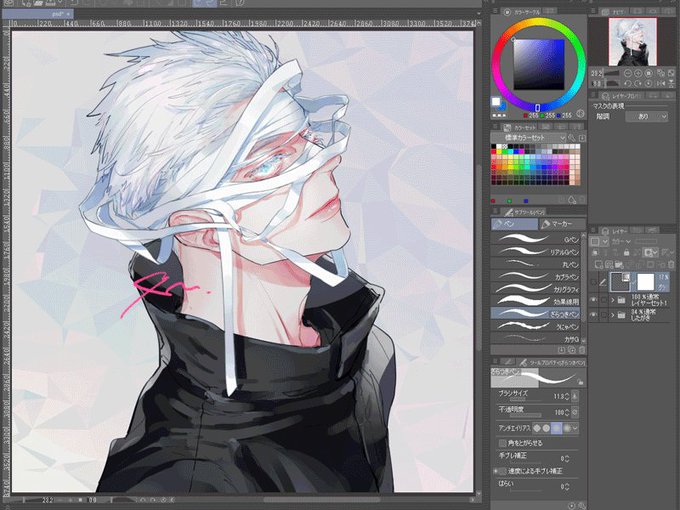Image resolution: width=680 pixels, height=510 pixels.
Task: Click the color set import icon
Action: [x=582, y=137]
